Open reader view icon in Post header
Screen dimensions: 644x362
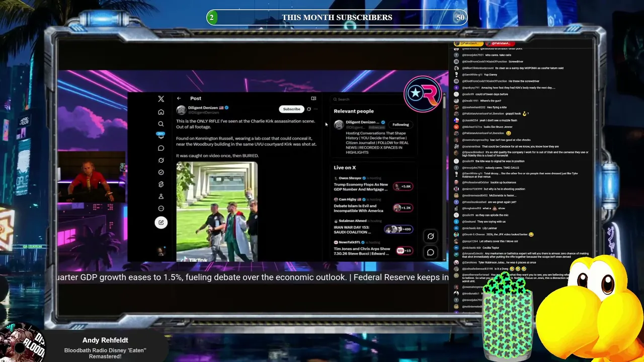(x=313, y=99)
